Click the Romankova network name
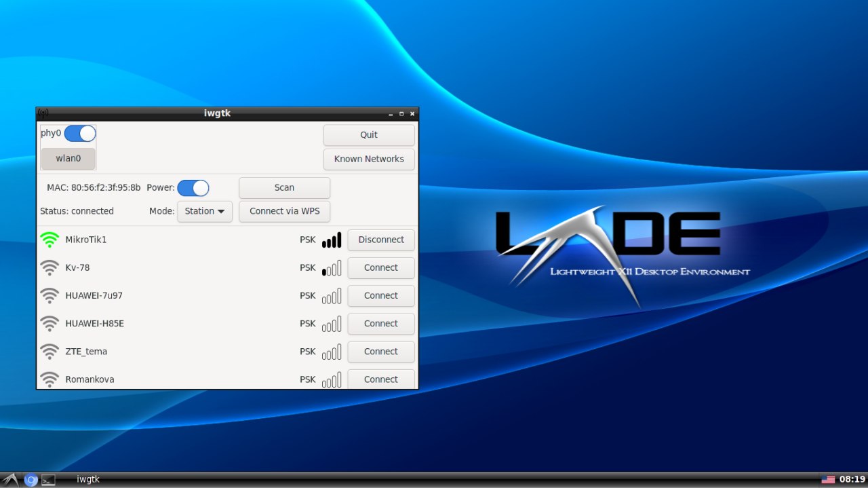This screenshot has height=488, width=868. coord(90,379)
